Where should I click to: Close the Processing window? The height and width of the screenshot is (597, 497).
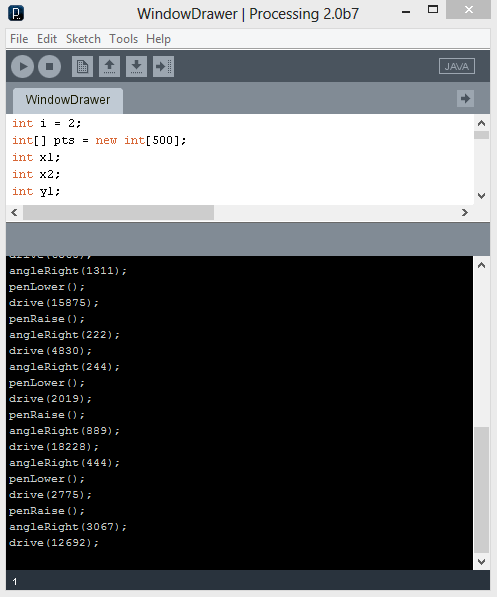click(468, 10)
